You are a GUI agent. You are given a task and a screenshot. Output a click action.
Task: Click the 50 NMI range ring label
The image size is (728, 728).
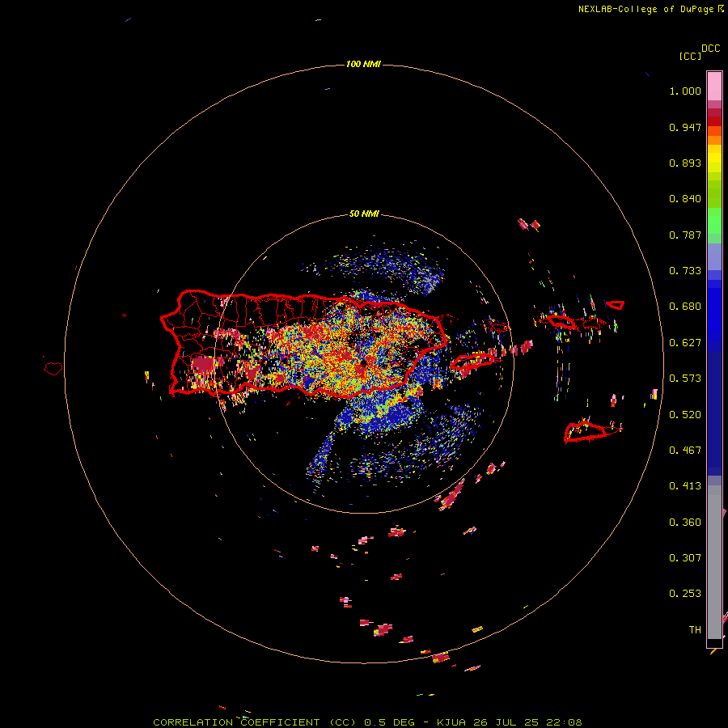click(364, 214)
